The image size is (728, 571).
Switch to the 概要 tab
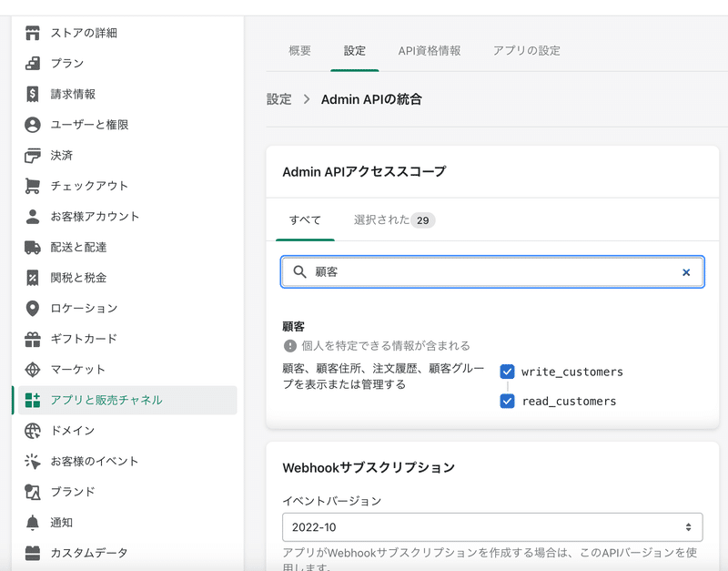tap(299, 51)
